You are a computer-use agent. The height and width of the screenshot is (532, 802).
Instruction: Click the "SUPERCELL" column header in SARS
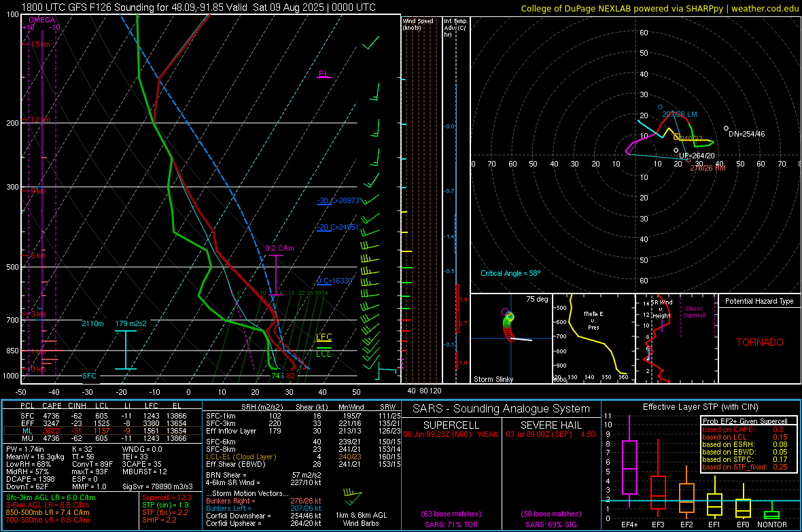[451, 425]
